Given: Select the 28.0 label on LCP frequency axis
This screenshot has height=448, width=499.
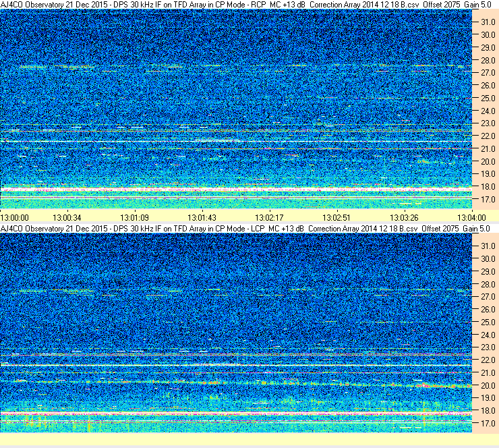Looking at the screenshot, I should pyautogui.click(x=488, y=284).
